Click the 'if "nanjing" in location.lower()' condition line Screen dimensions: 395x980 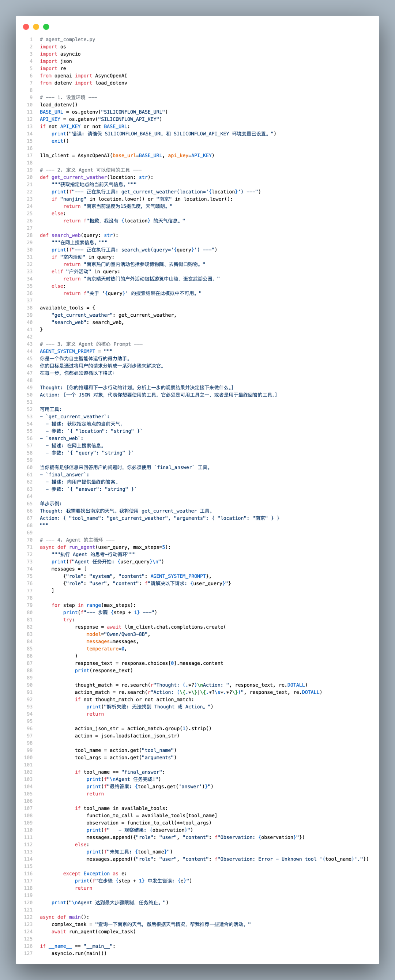click(x=142, y=199)
